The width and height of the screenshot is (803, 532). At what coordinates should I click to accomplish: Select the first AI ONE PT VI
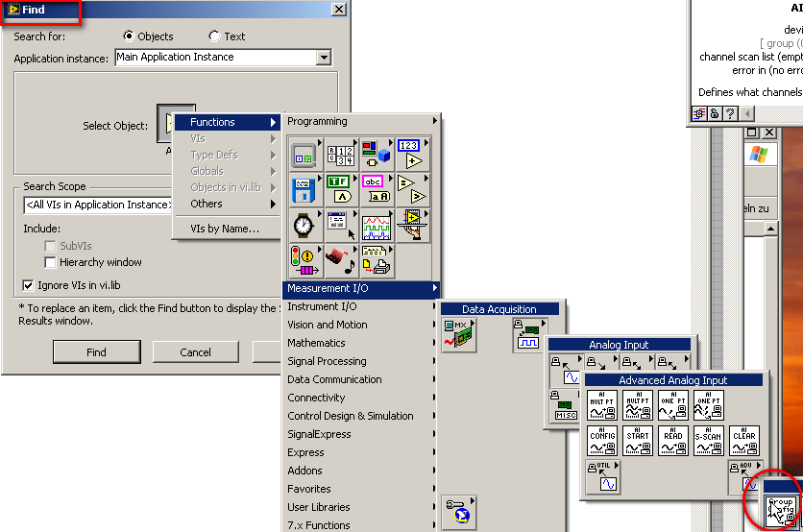pyautogui.click(x=673, y=405)
